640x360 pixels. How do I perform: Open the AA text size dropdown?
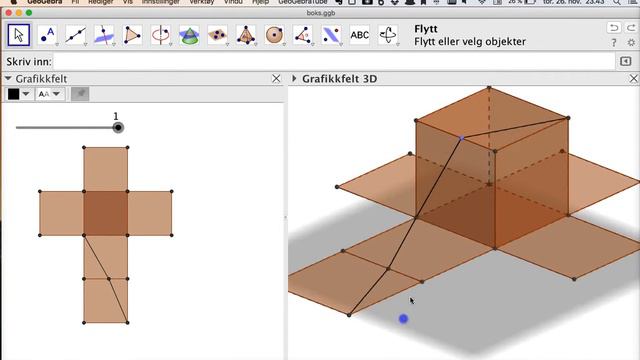[x=49, y=94]
